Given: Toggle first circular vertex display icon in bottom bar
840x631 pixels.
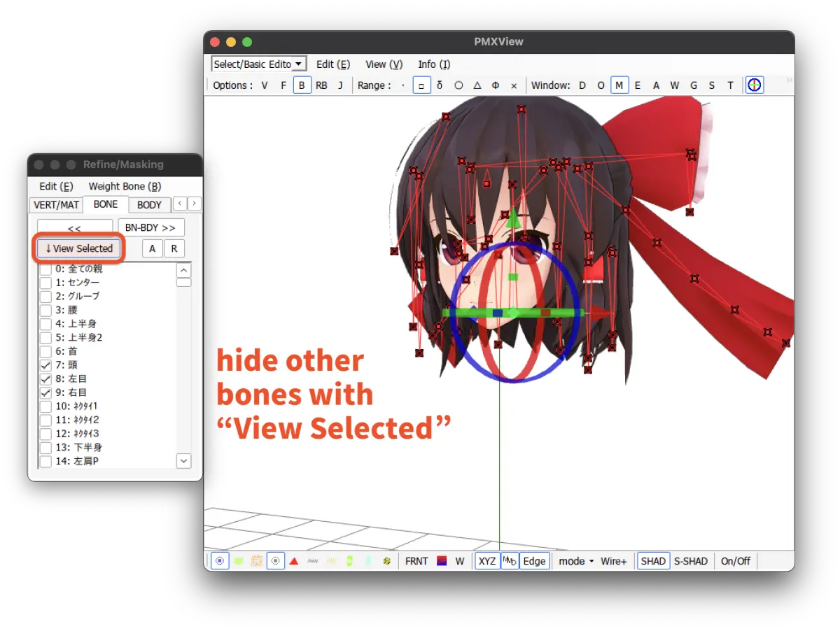Looking at the screenshot, I should pos(220,561).
